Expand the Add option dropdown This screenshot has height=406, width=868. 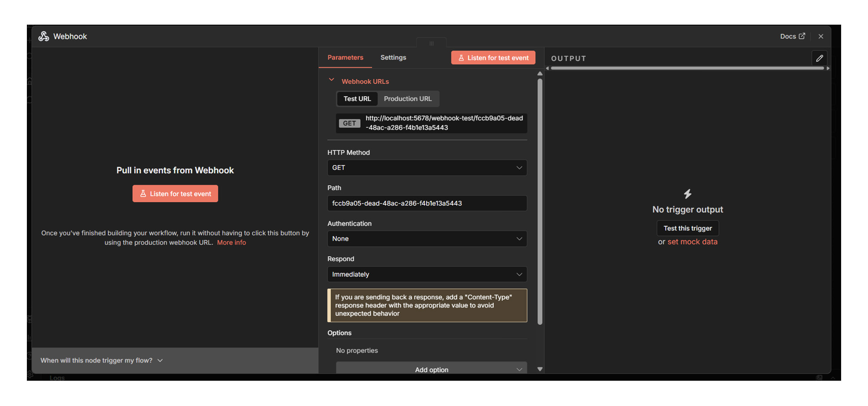click(431, 369)
